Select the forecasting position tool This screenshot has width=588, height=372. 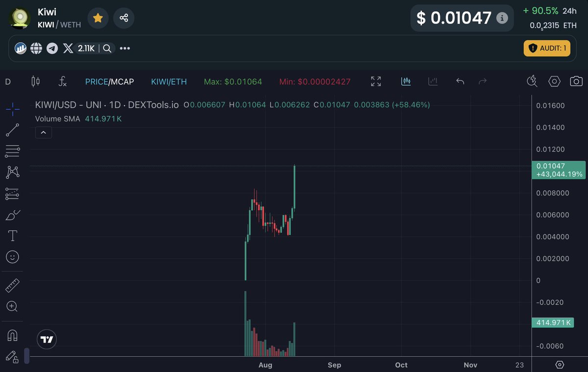[12, 194]
